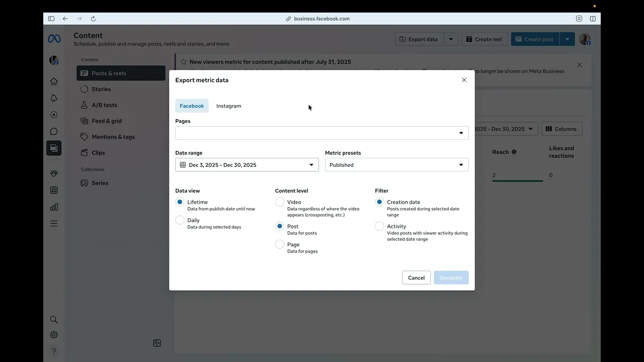Viewport: 644px width, 362px height.
Task: Open the Date range dropdown in dialog
Action: 247,165
